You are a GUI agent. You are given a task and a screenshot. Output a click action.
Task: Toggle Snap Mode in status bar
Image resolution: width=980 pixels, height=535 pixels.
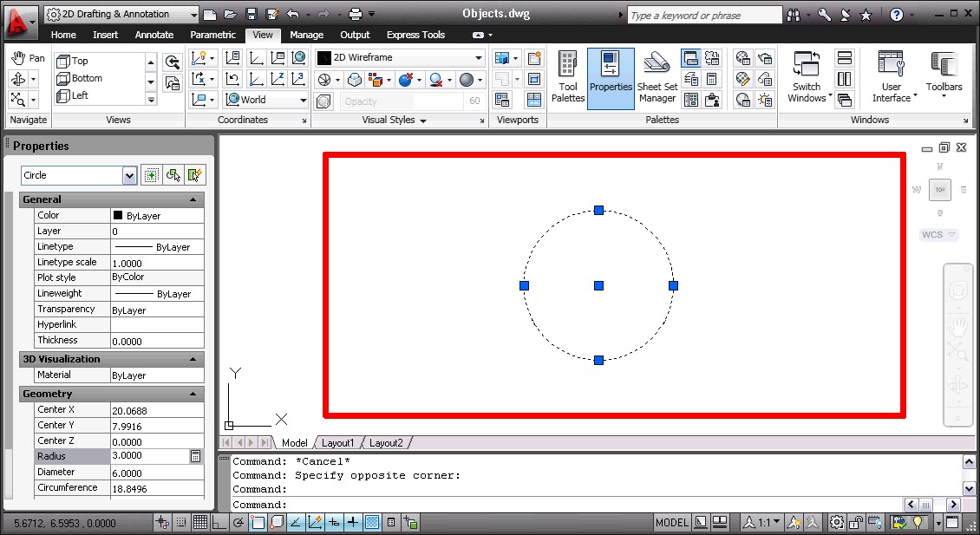(181, 523)
